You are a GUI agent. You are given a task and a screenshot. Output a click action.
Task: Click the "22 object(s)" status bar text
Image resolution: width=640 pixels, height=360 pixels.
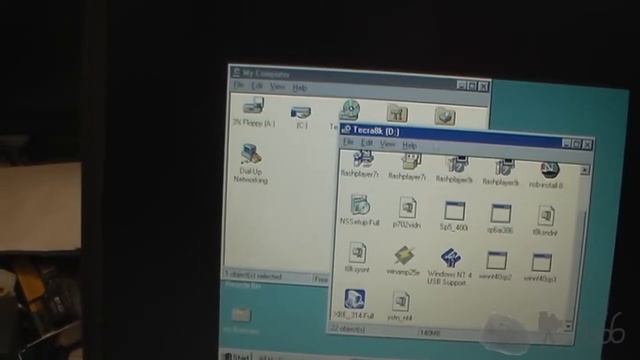pyautogui.click(x=348, y=328)
